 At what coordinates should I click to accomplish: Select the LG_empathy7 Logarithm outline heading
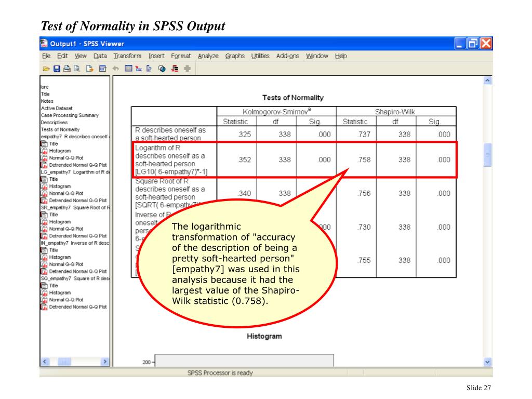pyautogui.click(x=75, y=172)
